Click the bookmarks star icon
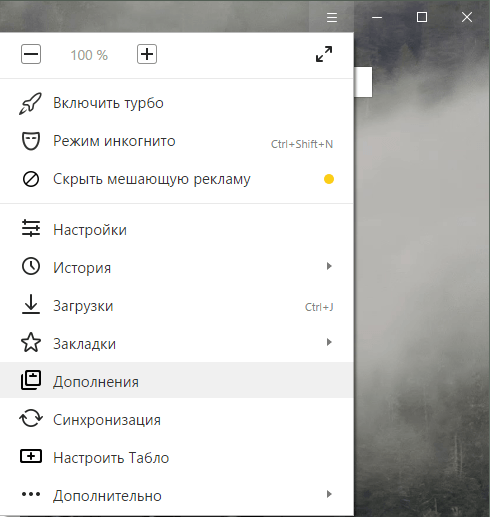 tap(31, 342)
